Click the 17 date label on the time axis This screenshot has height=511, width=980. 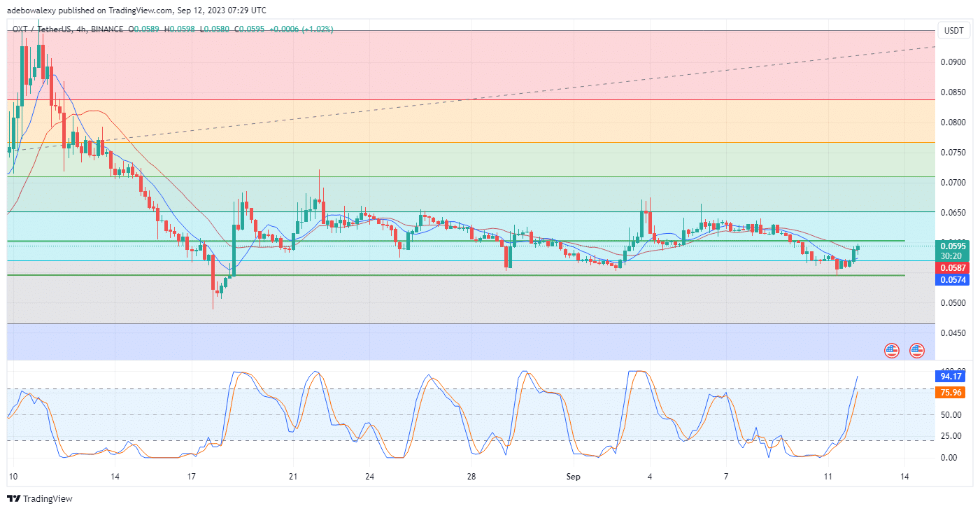(x=191, y=477)
